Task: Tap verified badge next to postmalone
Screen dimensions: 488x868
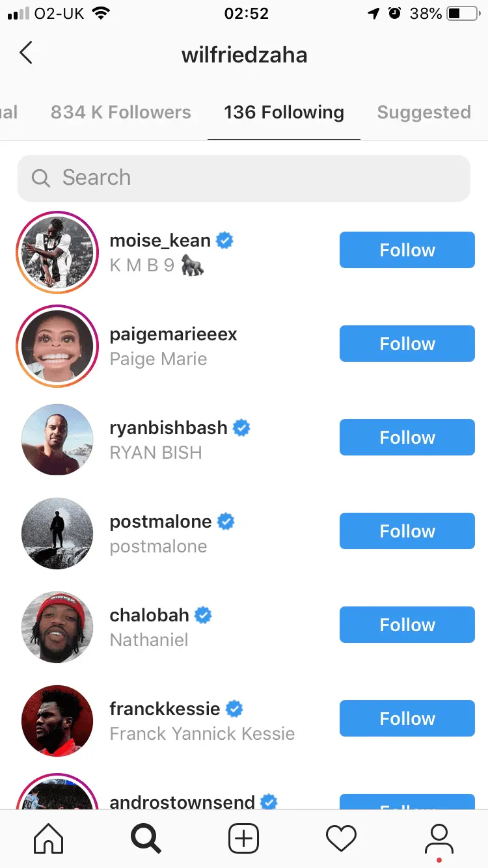Action: pos(226,522)
